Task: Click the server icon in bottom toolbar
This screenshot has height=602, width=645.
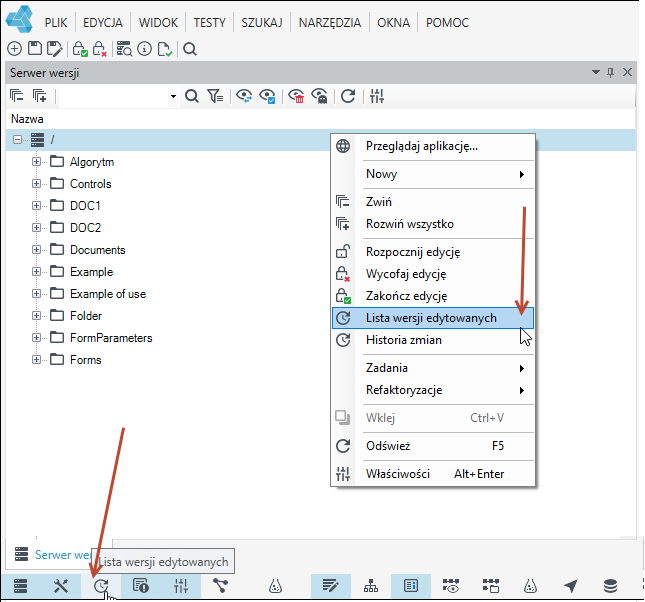Action: pos(20,586)
